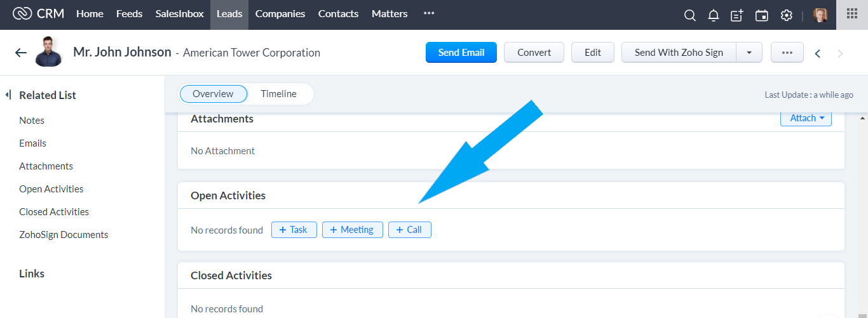
Task: Click the Send Email button
Action: tap(461, 53)
